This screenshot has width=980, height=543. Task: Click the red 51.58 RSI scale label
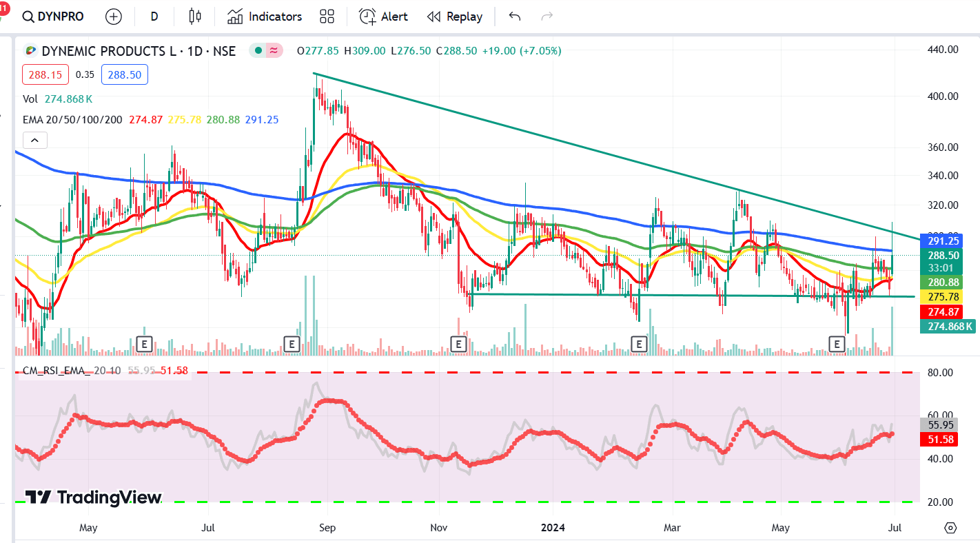(939, 440)
